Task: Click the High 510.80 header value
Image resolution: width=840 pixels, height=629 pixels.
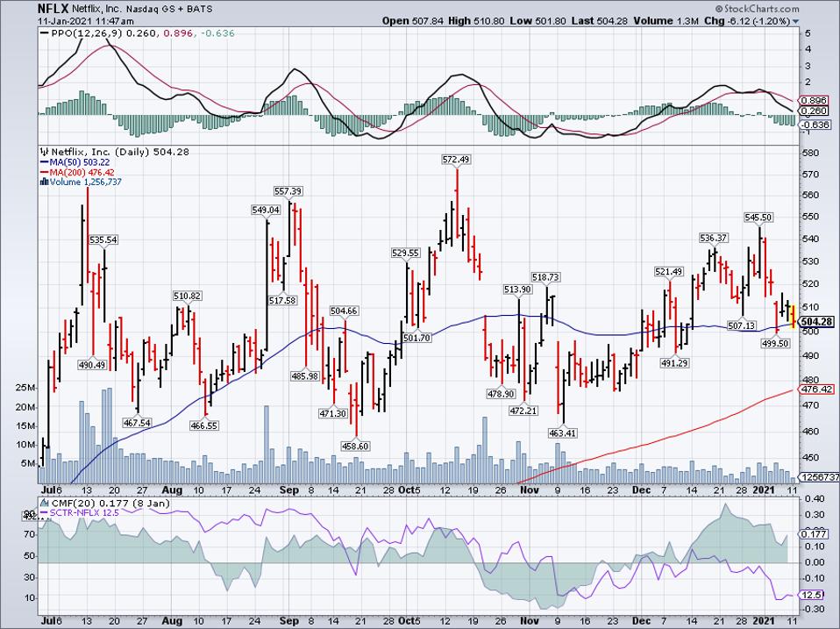Action: click(476, 21)
